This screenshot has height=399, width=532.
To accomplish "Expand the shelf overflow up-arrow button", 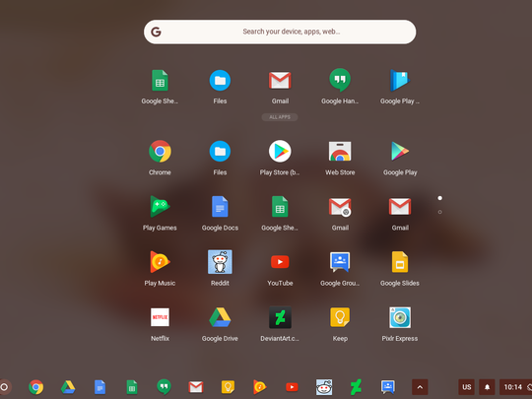I will coord(420,387).
